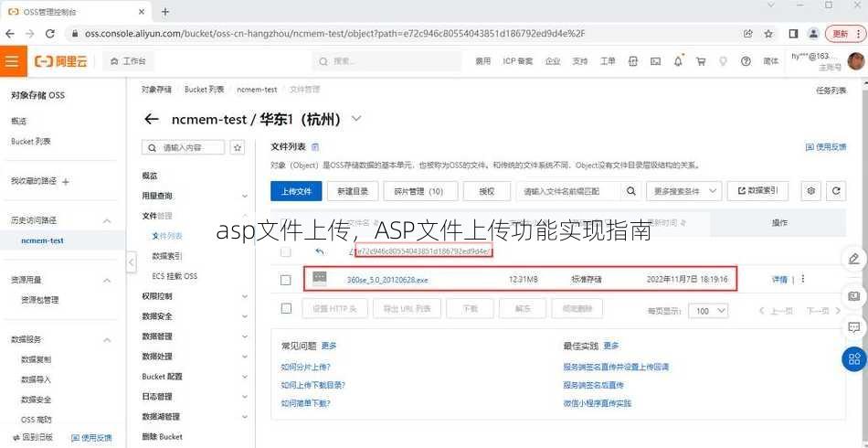The image size is (868, 448).
Task: Click the lightbulb icon in header
Action: tap(723, 61)
